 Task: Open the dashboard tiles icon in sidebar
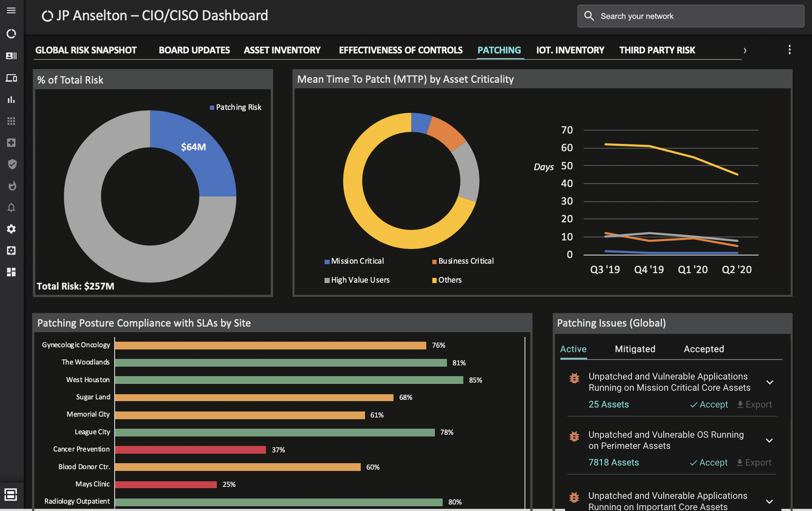(x=12, y=272)
